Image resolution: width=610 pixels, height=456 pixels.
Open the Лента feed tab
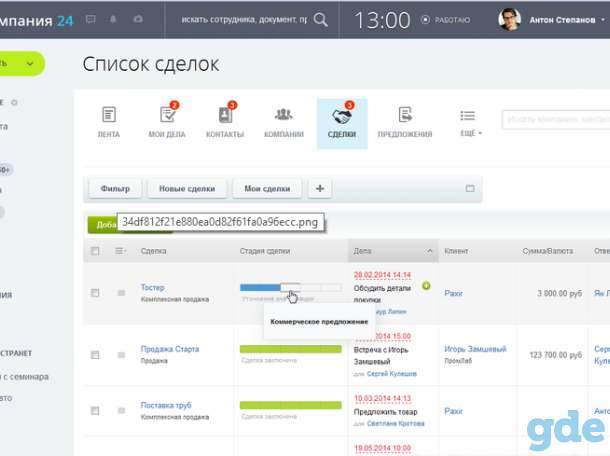click(x=109, y=122)
